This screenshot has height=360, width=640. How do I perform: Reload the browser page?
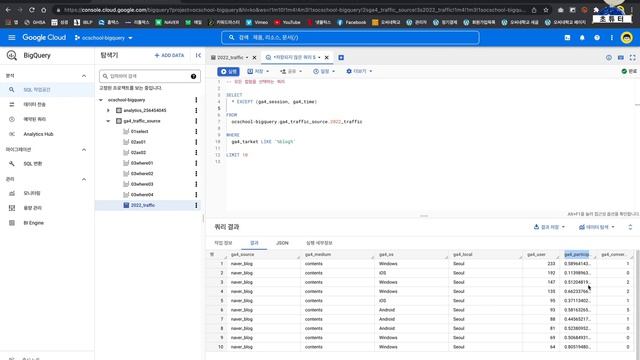click(x=32, y=10)
